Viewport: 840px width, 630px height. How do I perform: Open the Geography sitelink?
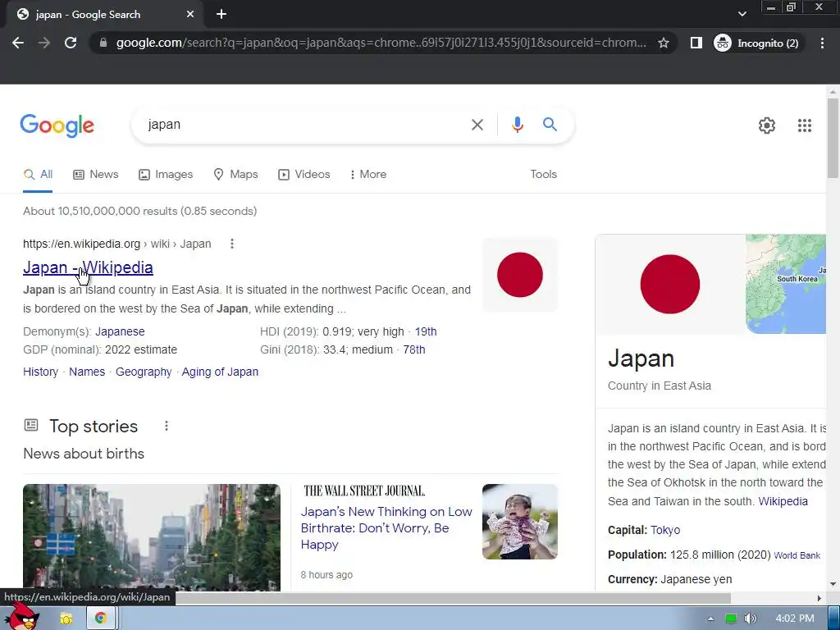[144, 372]
